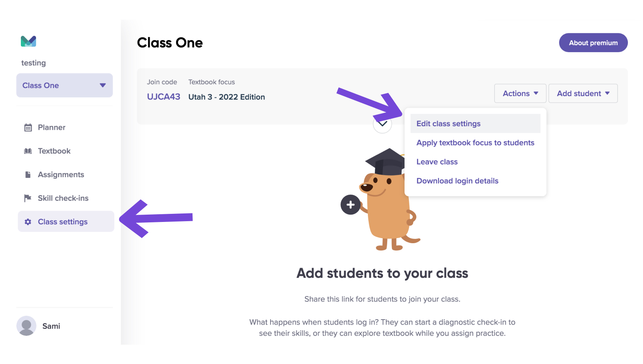The width and height of the screenshot is (643, 364).
Task: Collapse the class info panel chevron
Action: (x=383, y=124)
